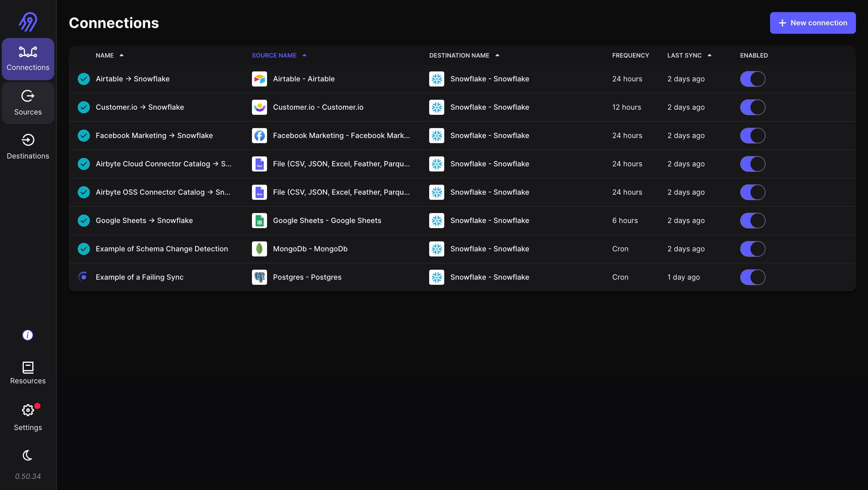Disable the Airbyte OSS Connector Catalog toggle
Image resolution: width=868 pixels, height=490 pixels.
coord(753,192)
